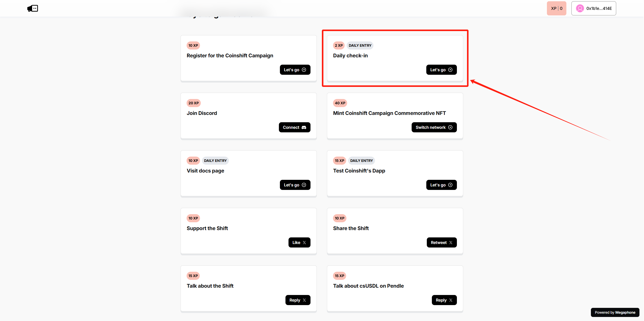Click the Test Coinshift's Dapp title
Screen dimensions: 644x321
click(x=359, y=171)
